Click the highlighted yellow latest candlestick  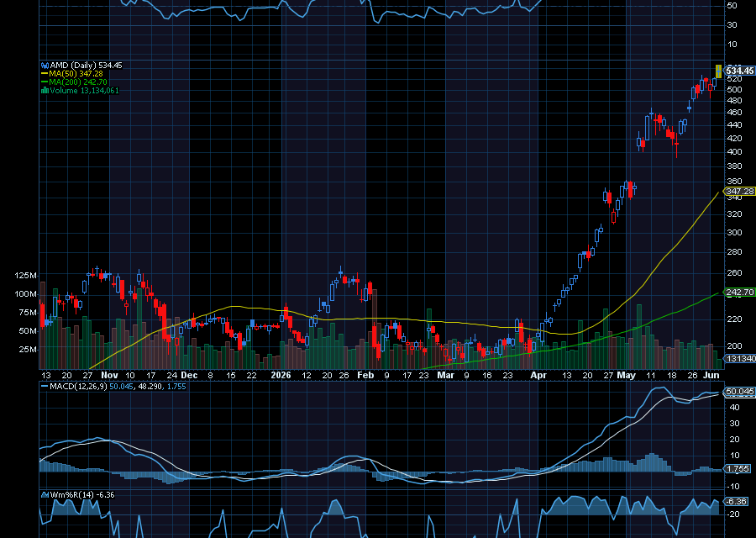(718, 71)
